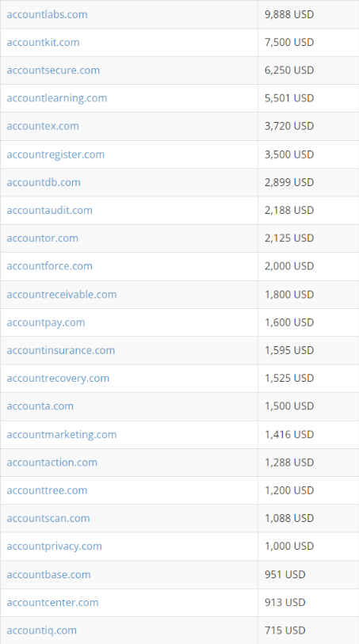This screenshot has height=644, width=359.
Task: Open the accountrecovery.com link
Action: pyautogui.click(x=58, y=379)
